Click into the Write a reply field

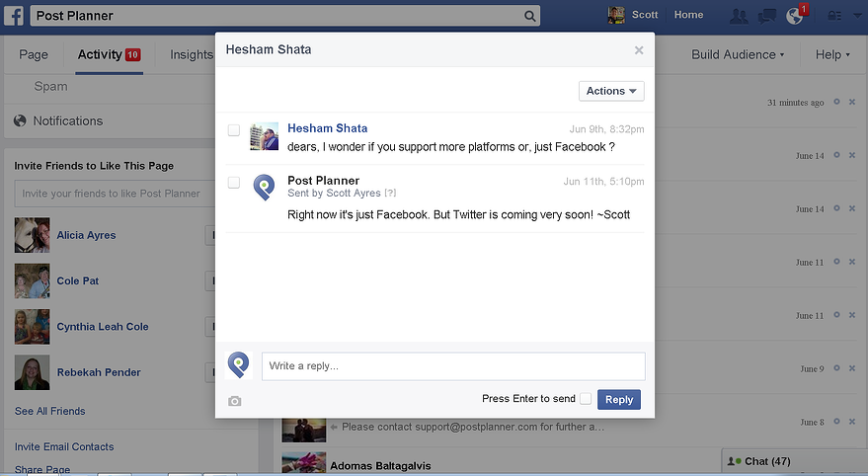coord(453,366)
